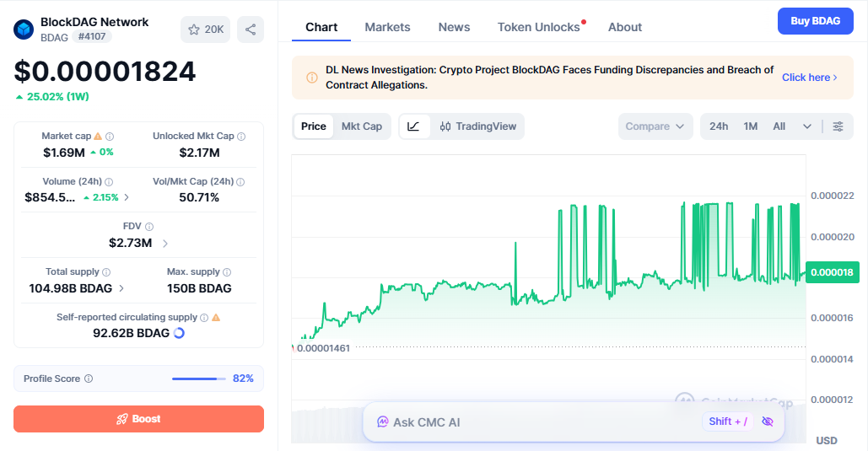Open the About tab
Viewport: 868px width, 451px height.
[625, 27]
